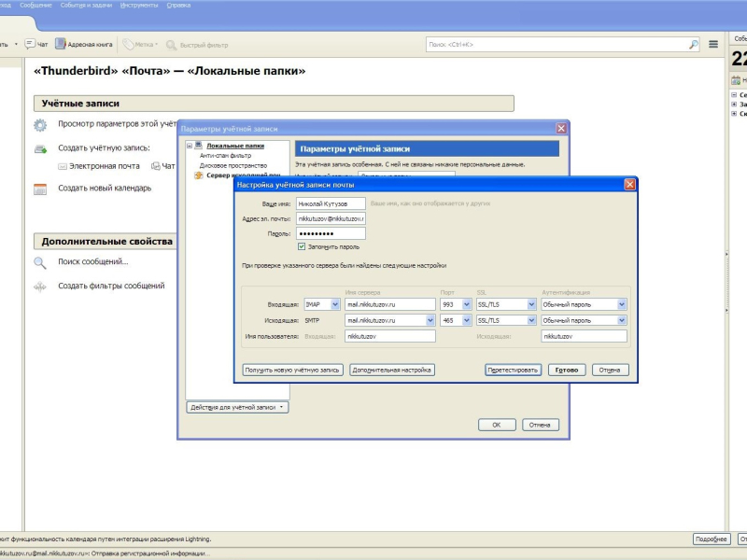
Task: Open the outgoing port 465 dropdown
Action: pyautogui.click(x=466, y=320)
